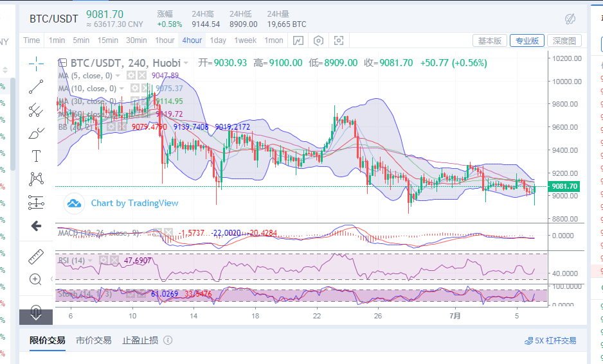603x364 pixels.
Task: Open settings for MA 5 indicator
Action: tap(132, 75)
